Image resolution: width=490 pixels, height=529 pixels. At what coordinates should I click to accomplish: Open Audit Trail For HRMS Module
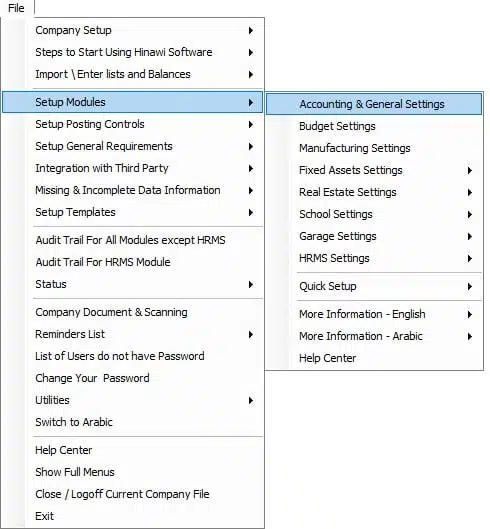132,262
